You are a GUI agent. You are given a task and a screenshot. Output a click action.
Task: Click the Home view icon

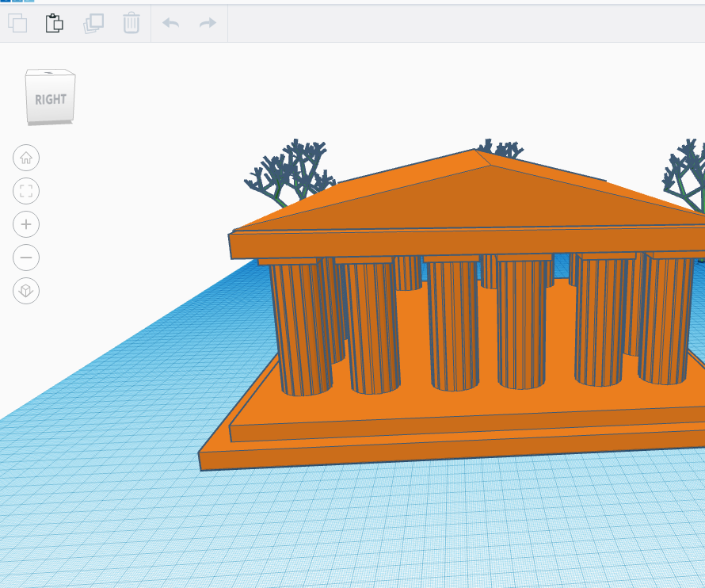click(x=26, y=158)
